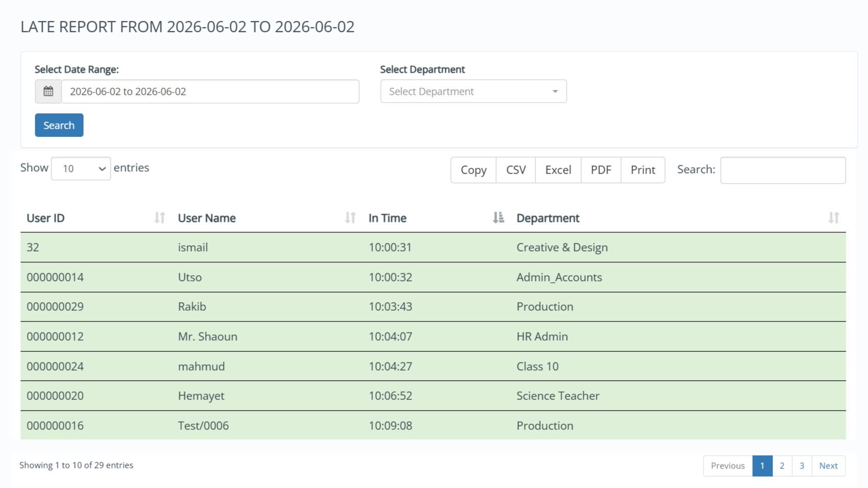Print the late report
The width and height of the screenshot is (868, 488).
tap(643, 170)
